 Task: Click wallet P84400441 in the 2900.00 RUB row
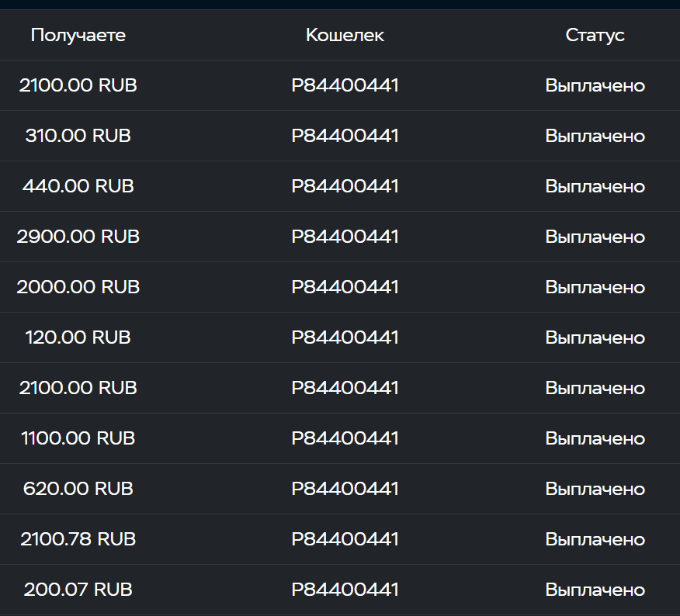pyautogui.click(x=345, y=237)
